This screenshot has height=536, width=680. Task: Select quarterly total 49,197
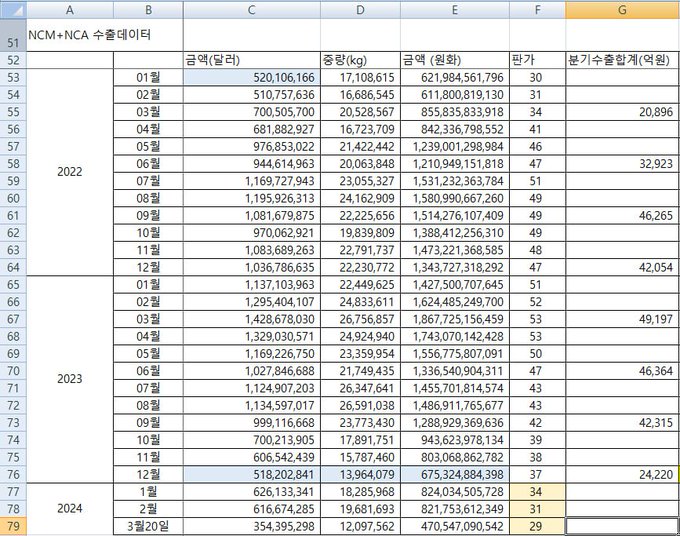coord(622,319)
